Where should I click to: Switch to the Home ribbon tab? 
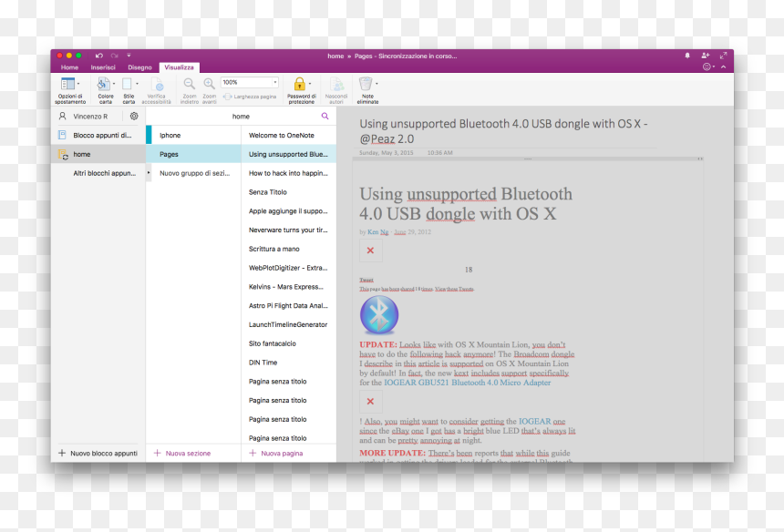pyautogui.click(x=69, y=67)
